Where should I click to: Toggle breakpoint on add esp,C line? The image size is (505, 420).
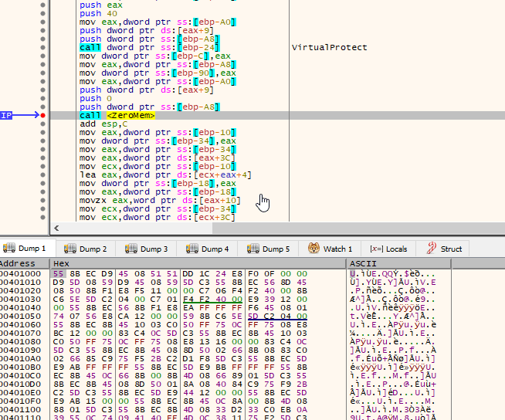pyautogui.click(x=42, y=124)
